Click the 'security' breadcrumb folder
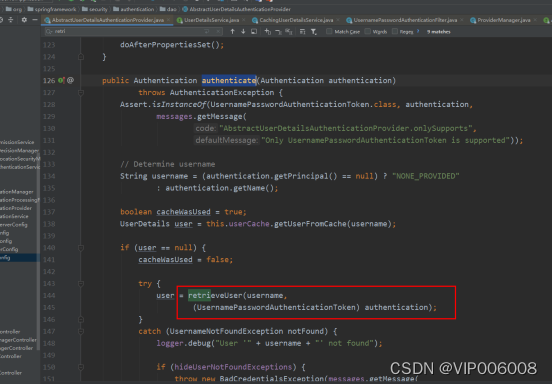The width and height of the screenshot is (553, 385). (95, 9)
